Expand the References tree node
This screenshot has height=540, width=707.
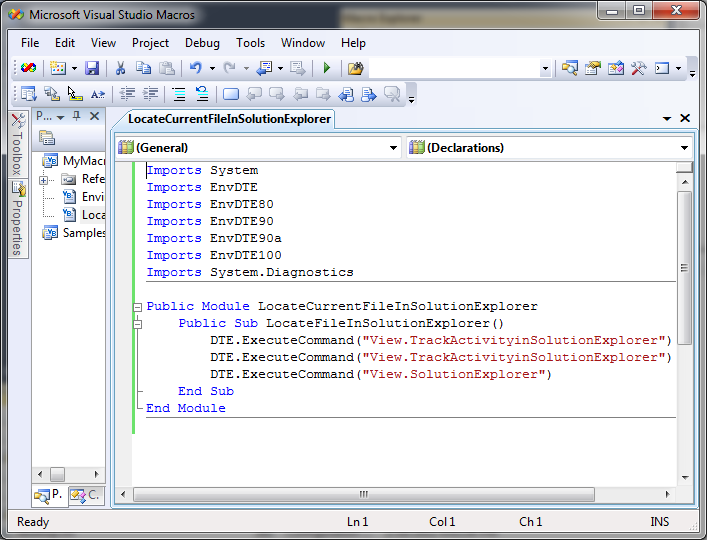[43, 180]
